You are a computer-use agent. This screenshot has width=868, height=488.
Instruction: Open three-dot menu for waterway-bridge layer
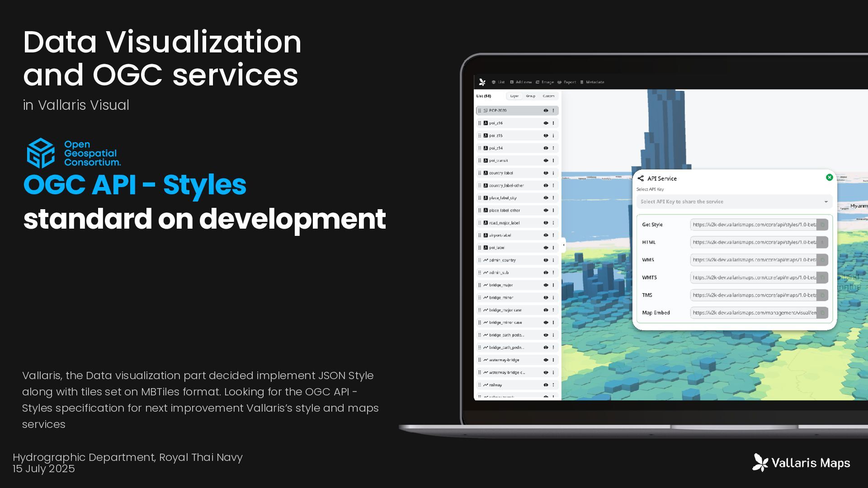[x=553, y=360]
